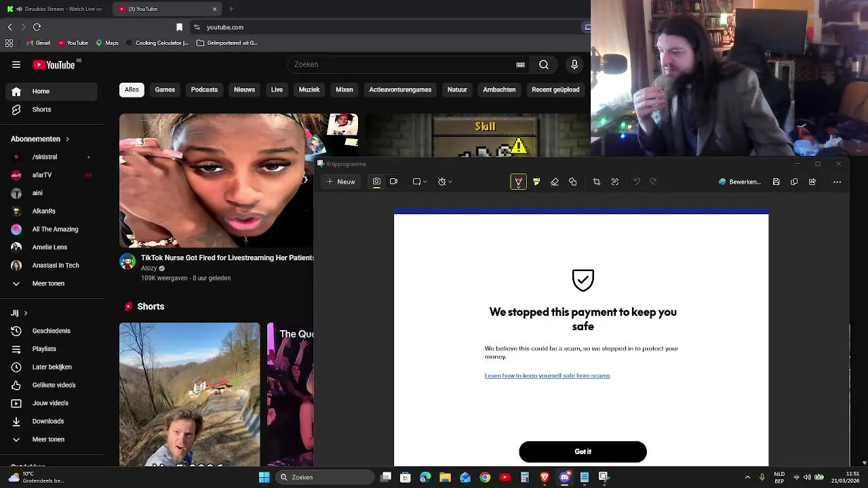Viewport: 868px width, 488px height.
Task: Open the Cooking Calculator bookmark
Action: pyautogui.click(x=157, y=43)
